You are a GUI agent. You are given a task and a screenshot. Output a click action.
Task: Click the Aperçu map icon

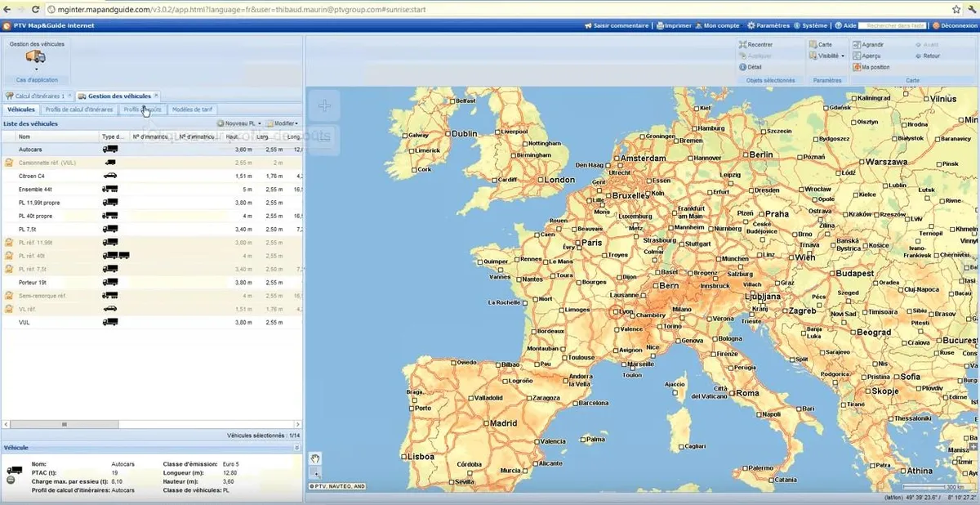[x=857, y=56]
